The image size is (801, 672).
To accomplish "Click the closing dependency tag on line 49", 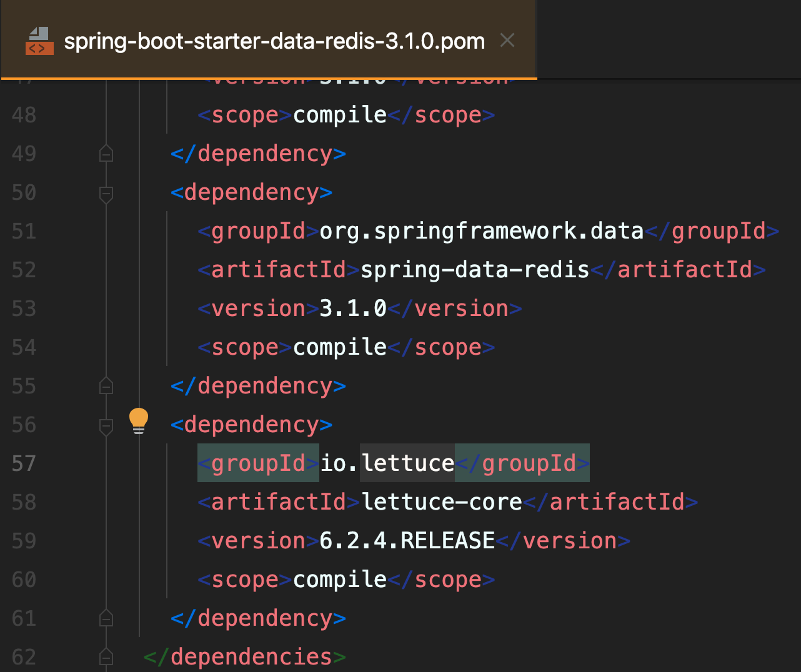I will pos(258,154).
